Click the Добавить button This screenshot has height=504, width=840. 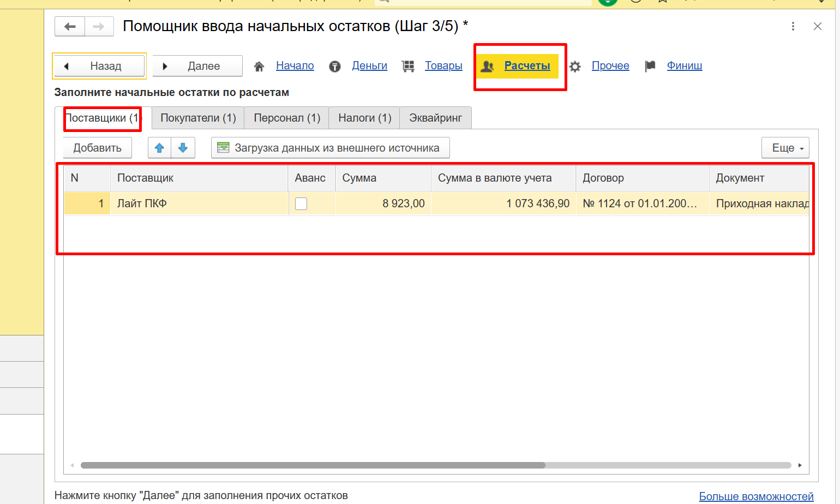[x=98, y=148]
